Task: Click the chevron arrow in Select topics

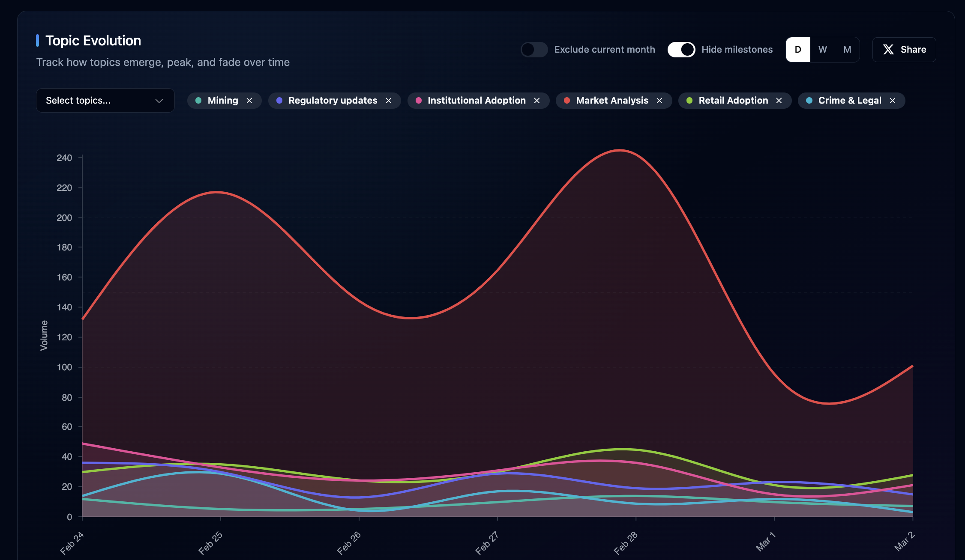Action: 159,101
